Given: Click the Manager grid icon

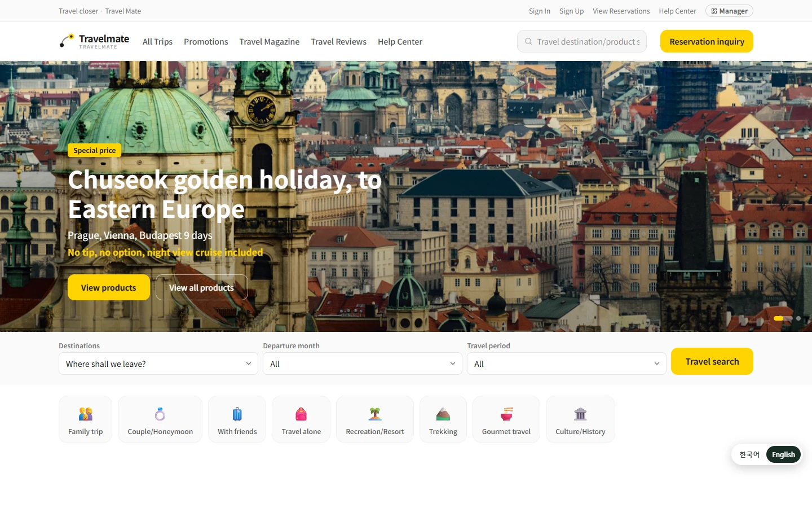Looking at the screenshot, I should coord(714,11).
